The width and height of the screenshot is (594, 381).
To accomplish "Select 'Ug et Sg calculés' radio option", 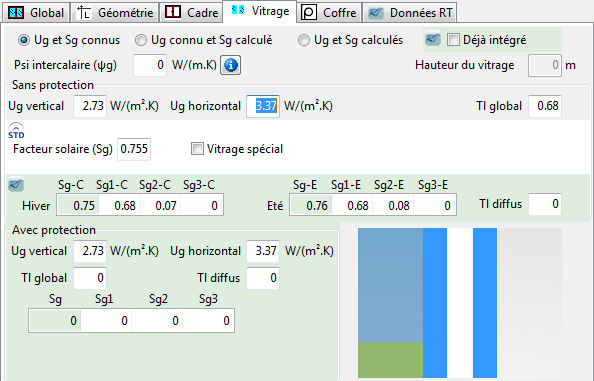I will [x=350, y=40].
